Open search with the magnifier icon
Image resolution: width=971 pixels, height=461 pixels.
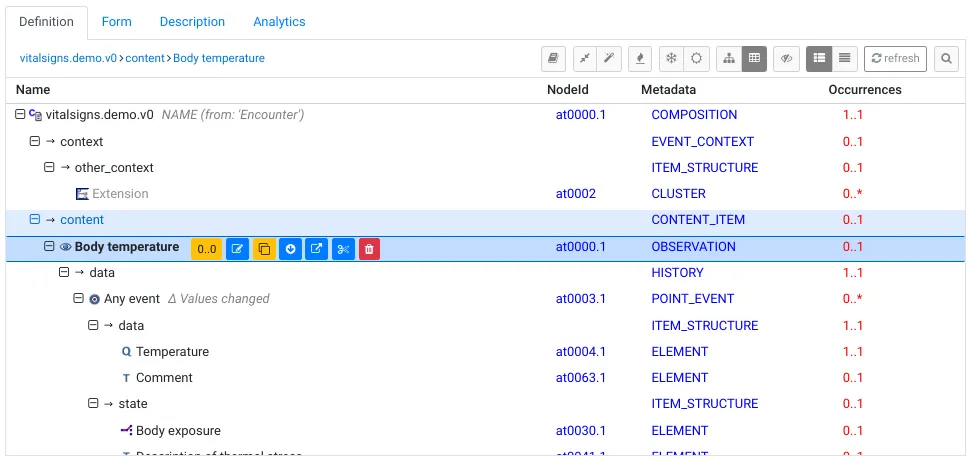click(946, 58)
